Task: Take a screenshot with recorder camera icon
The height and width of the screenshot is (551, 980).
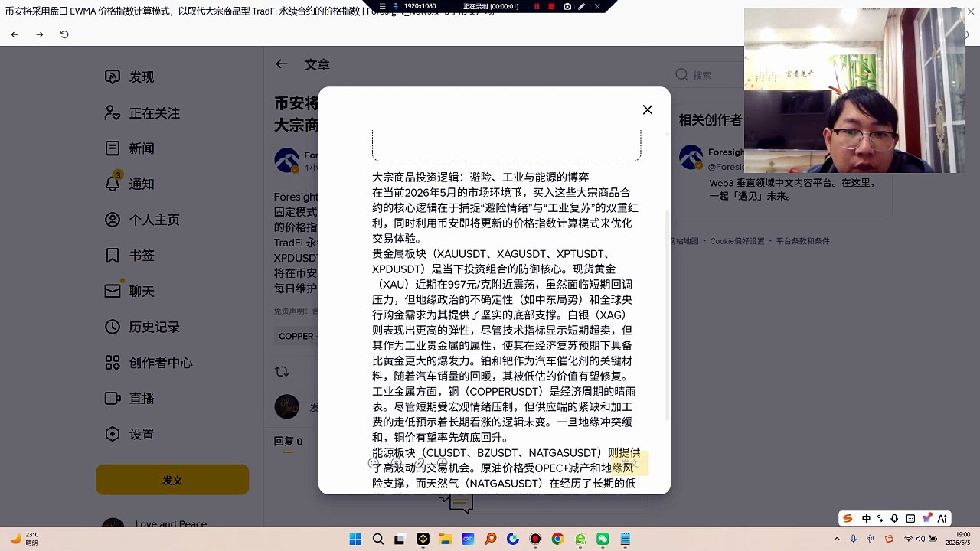Action: coord(567,6)
